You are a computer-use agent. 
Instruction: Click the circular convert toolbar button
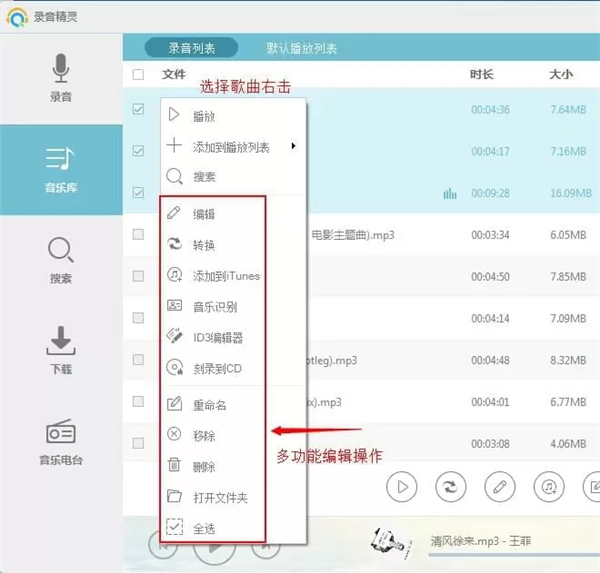[x=451, y=487]
